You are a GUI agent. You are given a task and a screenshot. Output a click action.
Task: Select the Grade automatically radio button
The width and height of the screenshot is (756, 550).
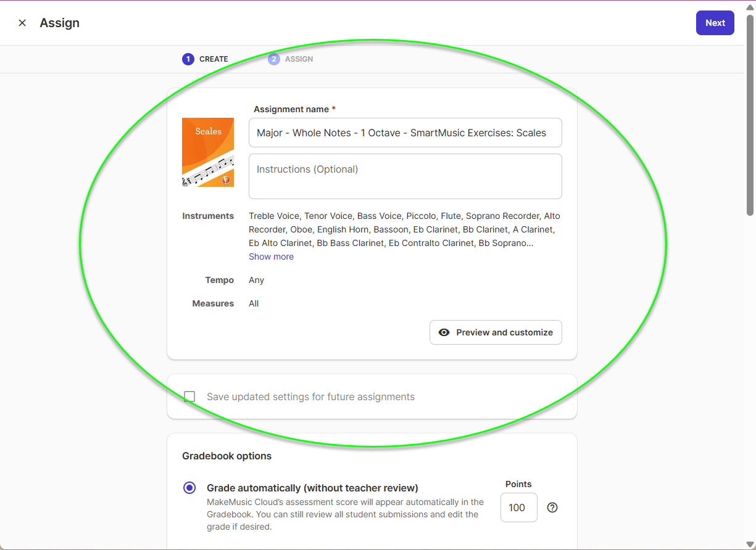click(189, 488)
